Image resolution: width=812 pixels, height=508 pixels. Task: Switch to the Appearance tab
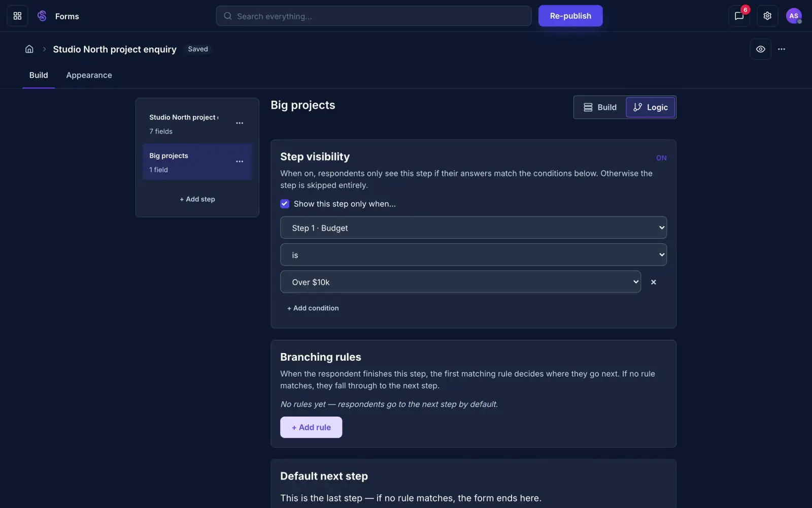point(89,75)
